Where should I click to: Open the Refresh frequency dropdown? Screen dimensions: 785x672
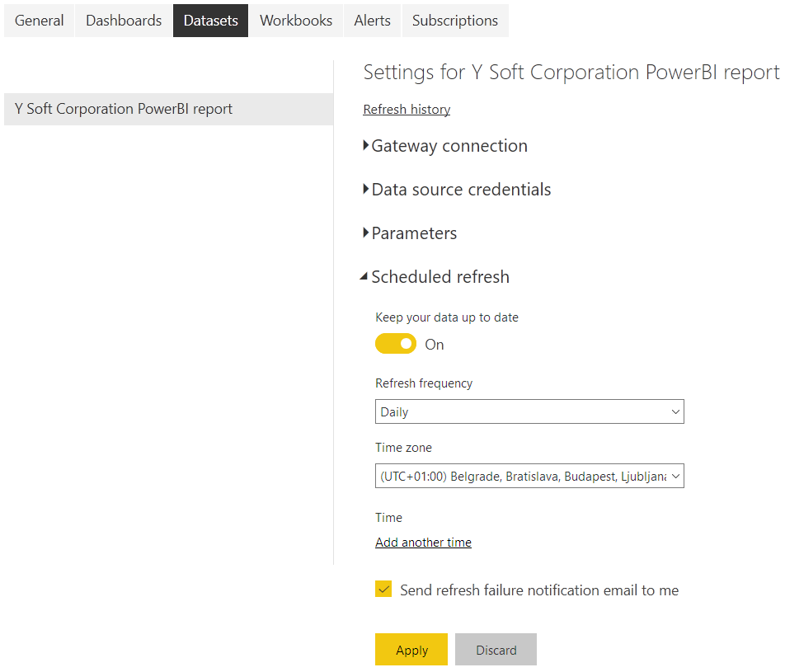click(x=529, y=411)
